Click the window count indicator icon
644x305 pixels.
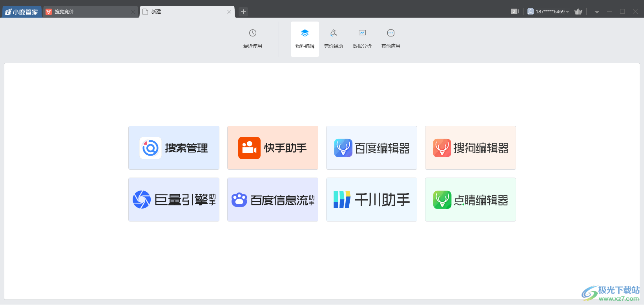(x=515, y=11)
